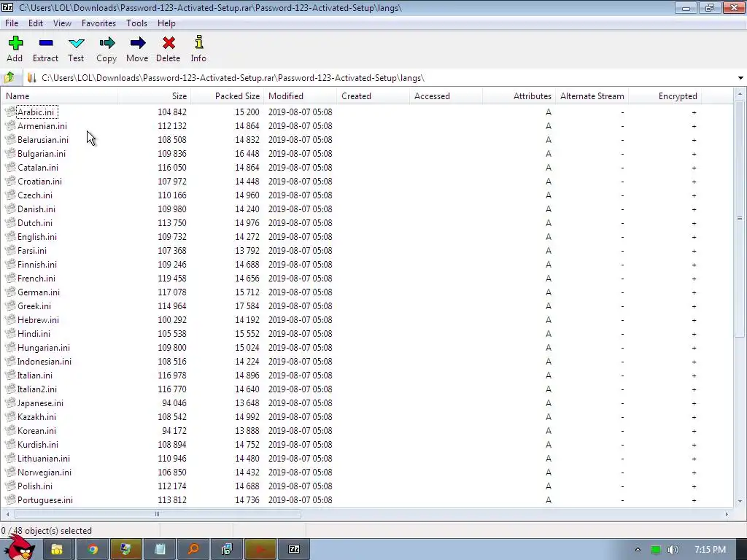This screenshot has width=747, height=560.
Task: Click the German.ini file icon
Action: click(x=10, y=292)
